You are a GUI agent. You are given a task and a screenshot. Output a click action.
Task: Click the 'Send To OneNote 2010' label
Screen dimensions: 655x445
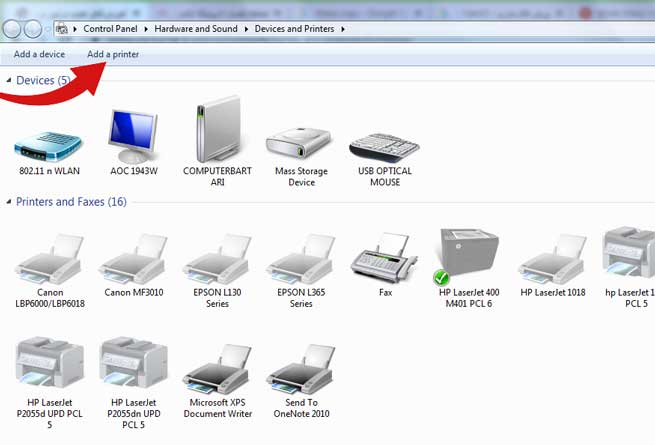pos(301,408)
